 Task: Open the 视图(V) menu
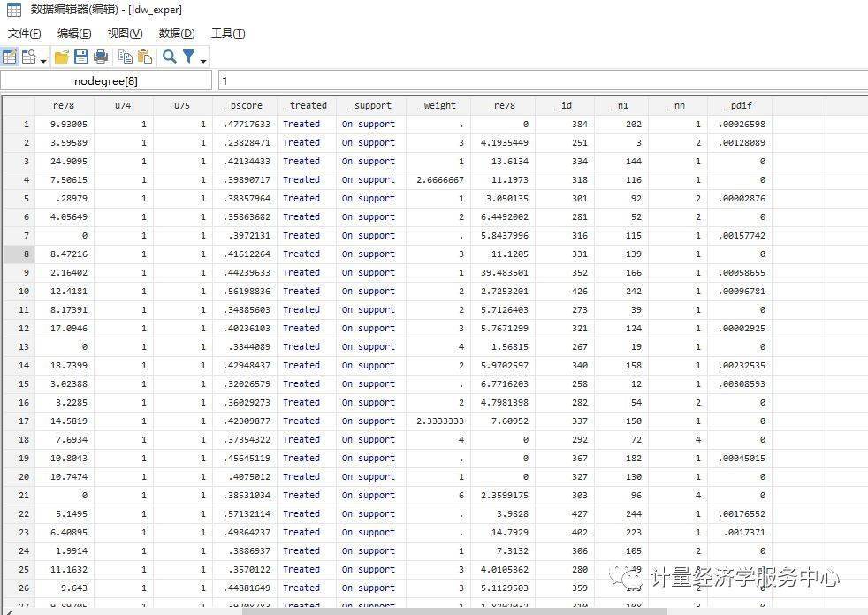tap(125, 34)
